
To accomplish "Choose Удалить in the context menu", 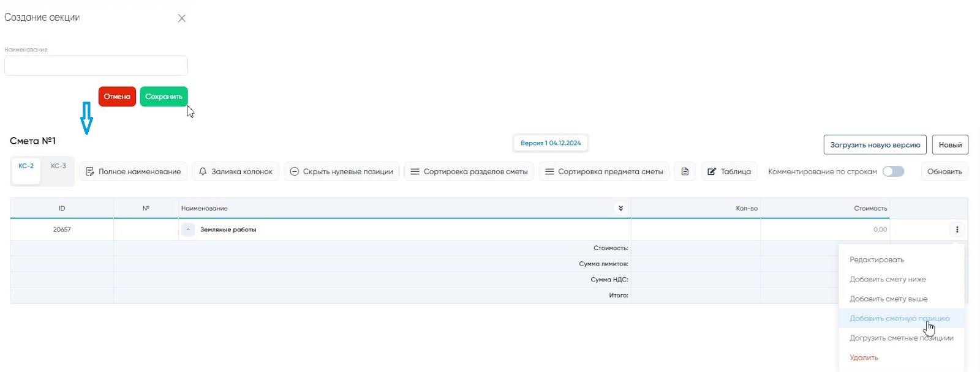I will click(864, 358).
